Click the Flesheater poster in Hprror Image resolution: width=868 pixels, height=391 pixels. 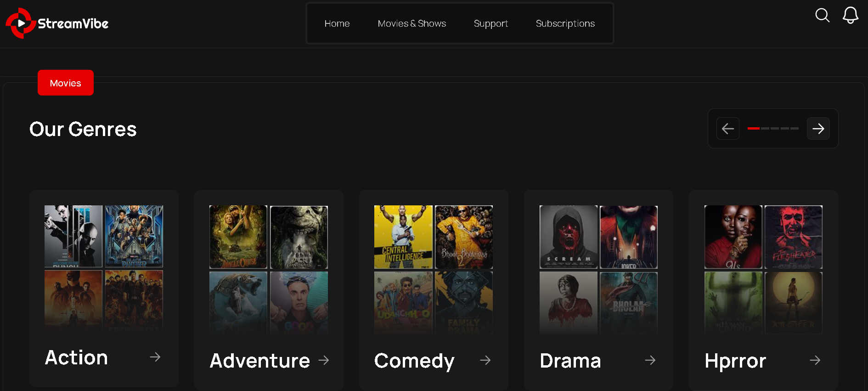pyautogui.click(x=794, y=237)
